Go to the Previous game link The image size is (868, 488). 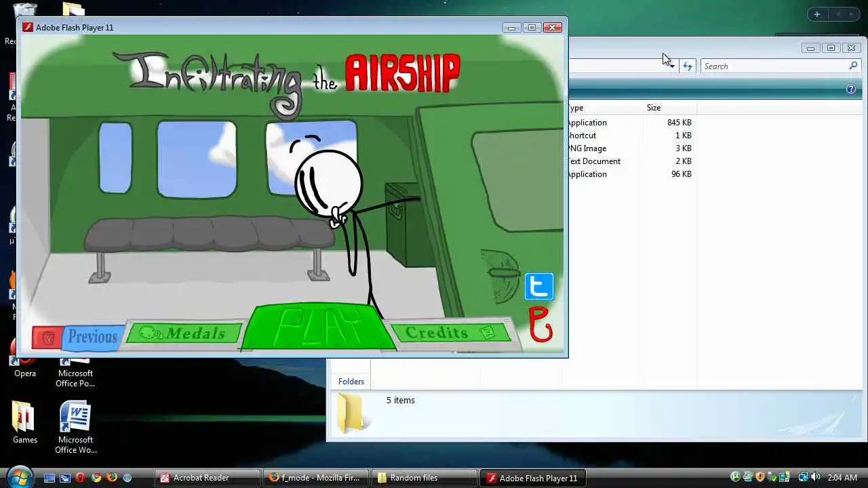pos(92,337)
